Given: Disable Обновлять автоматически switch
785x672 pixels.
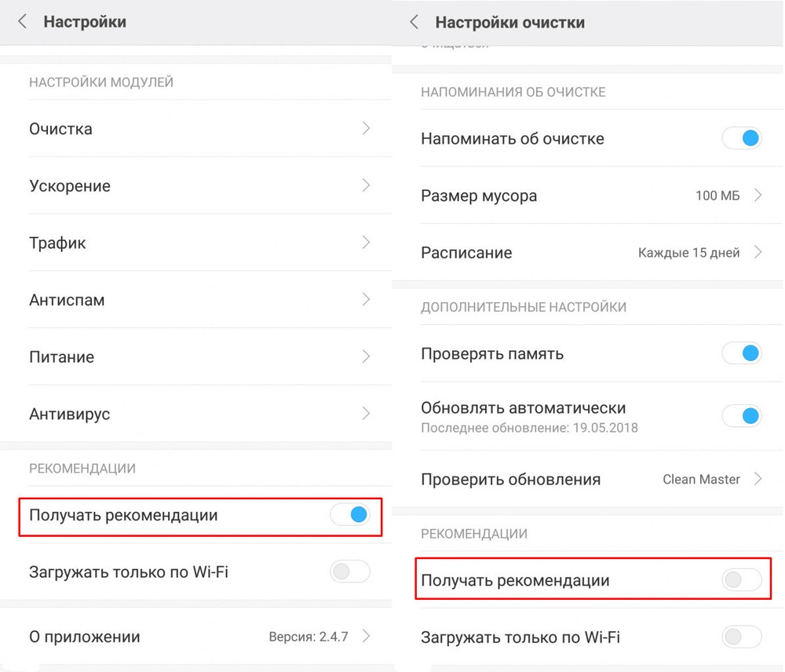Looking at the screenshot, I should click(742, 415).
